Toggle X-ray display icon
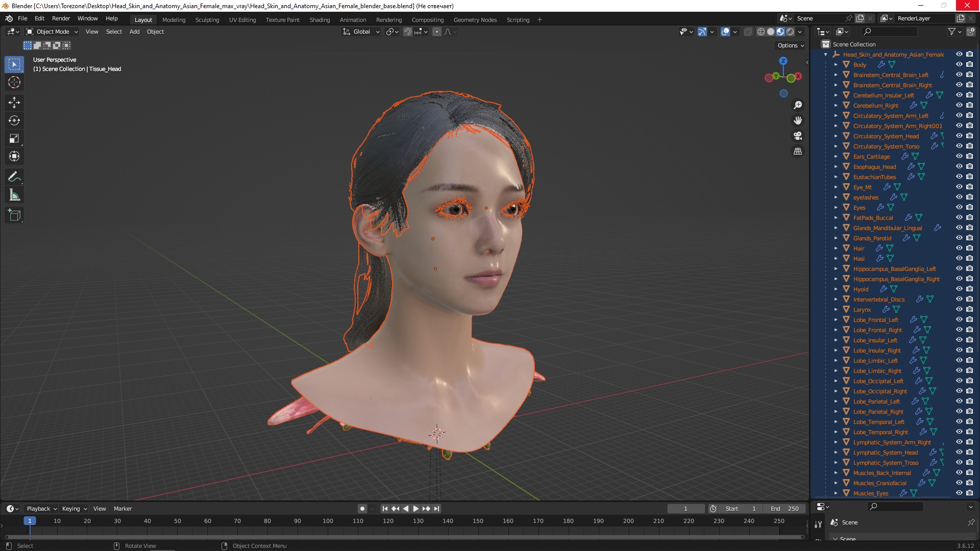Viewport: 980px width, 551px height. 748,32
